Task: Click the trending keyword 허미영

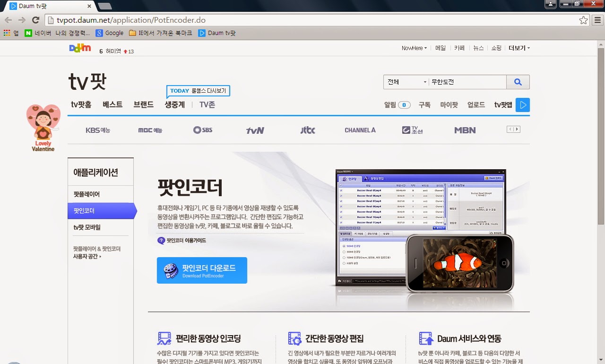Action: pos(113,51)
